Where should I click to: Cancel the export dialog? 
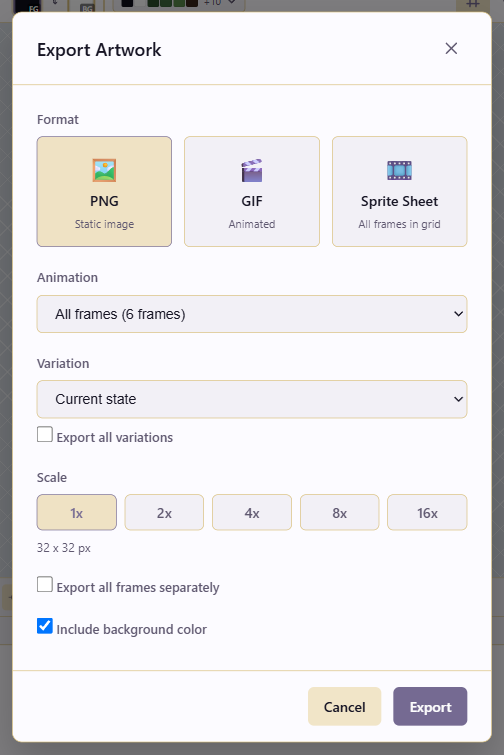tap(345, 706)
